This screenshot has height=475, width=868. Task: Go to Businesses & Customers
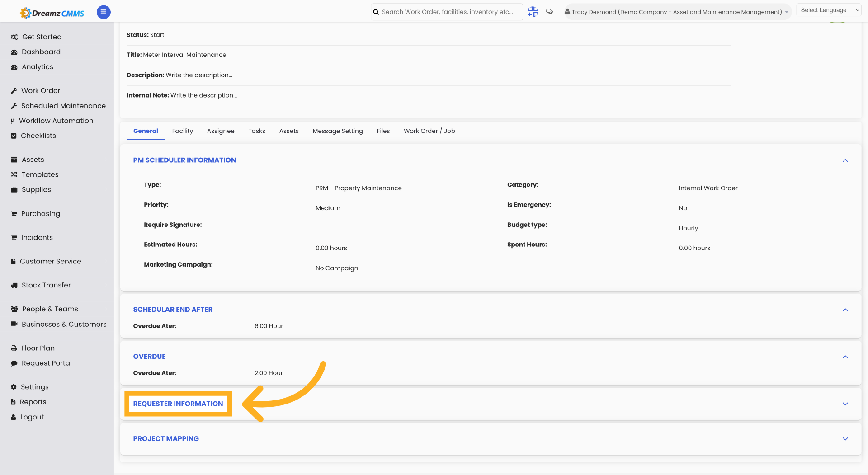(x=64, y=324)
